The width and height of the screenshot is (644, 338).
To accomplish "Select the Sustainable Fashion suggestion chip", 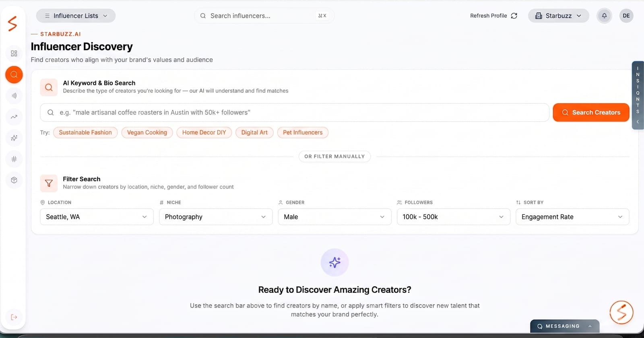I will 85,132.
